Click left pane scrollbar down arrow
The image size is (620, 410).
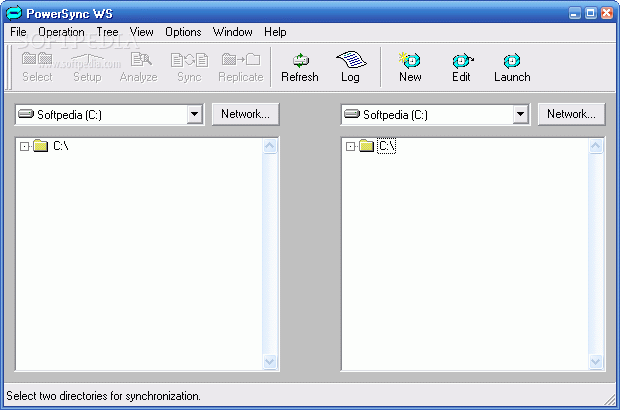click(270, 361)
